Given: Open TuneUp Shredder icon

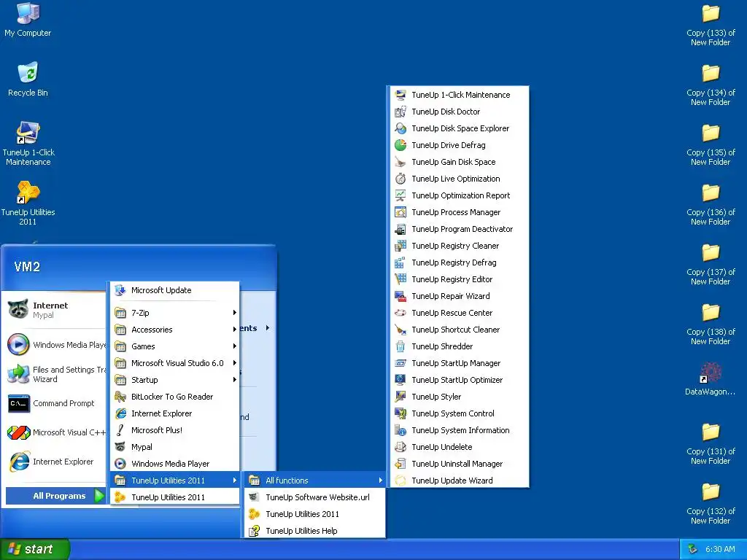Looking at the screenshot, I should click(400, 346).
